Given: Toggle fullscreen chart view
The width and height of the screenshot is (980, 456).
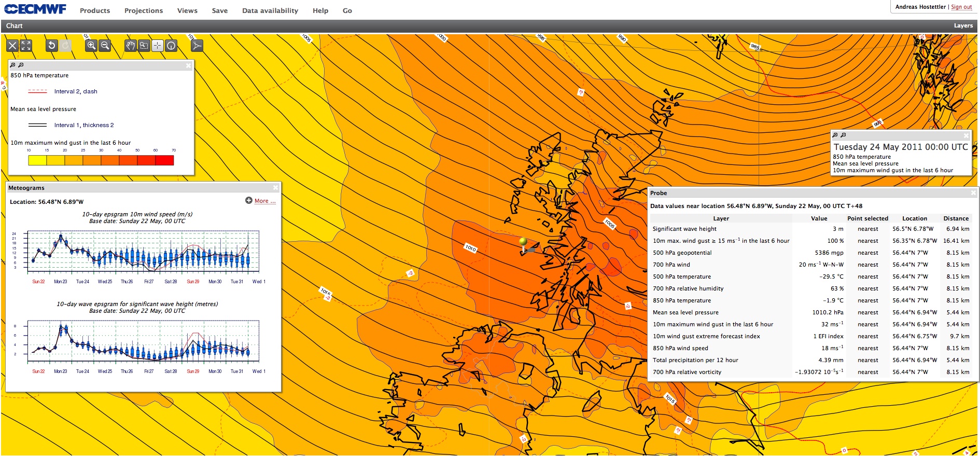Looking at the screenshot, I should point(26,46).
